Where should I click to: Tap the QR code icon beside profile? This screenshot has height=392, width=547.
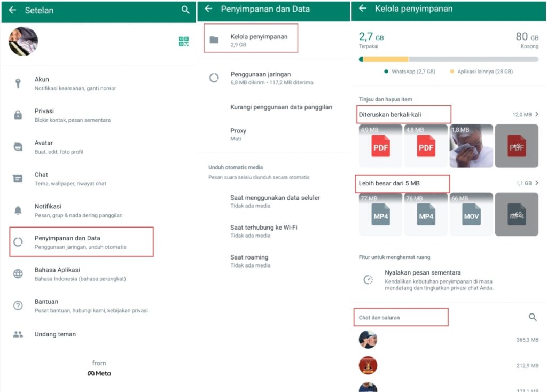tap(184, 42)
